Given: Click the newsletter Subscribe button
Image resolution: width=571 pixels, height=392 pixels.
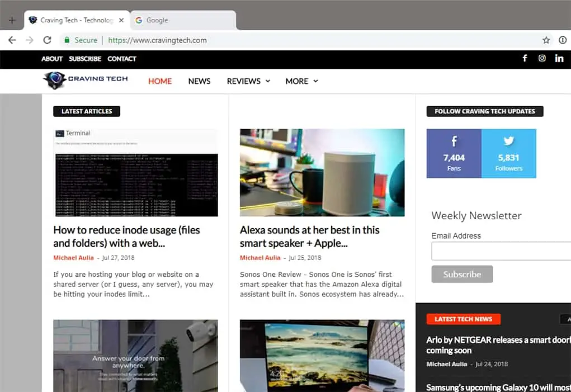Looking at the screenshot, I should click(462, 274).
